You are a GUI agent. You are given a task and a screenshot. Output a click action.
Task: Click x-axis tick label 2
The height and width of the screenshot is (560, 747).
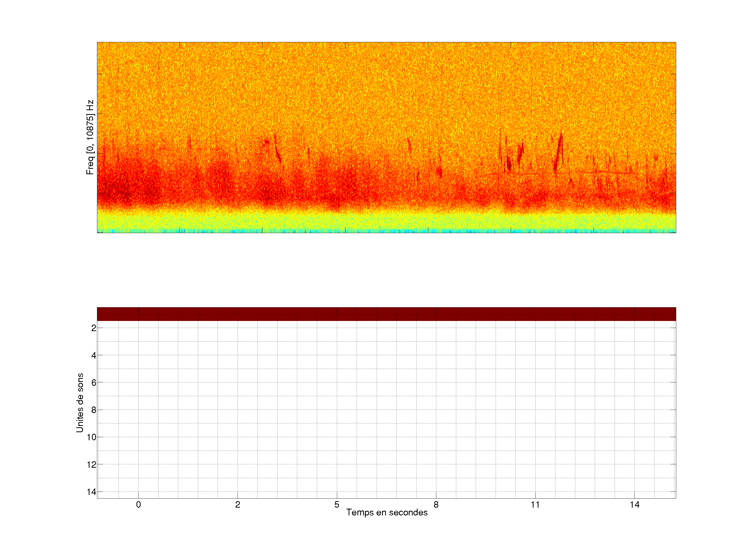coord(238,505)
